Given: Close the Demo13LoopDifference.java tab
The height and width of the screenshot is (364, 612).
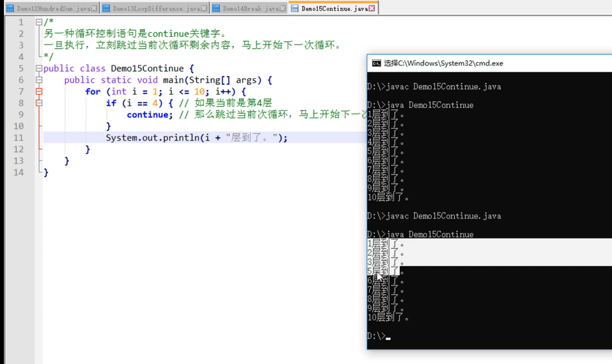Looking at the screenshot, I should point(204,9).
